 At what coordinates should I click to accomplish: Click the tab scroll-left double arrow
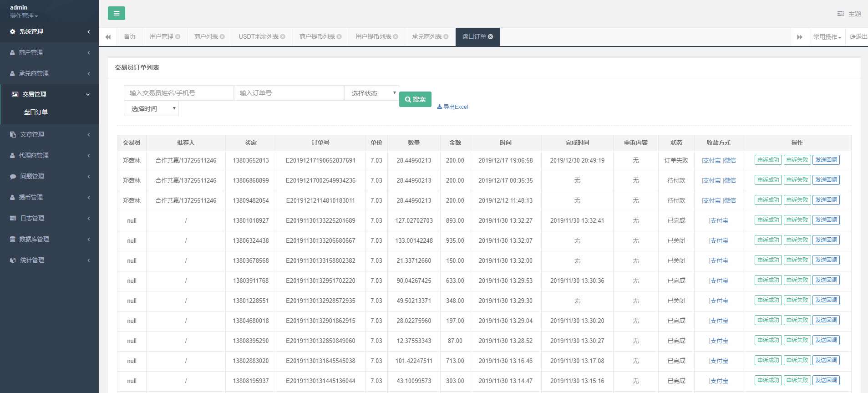tap(108, 37)
